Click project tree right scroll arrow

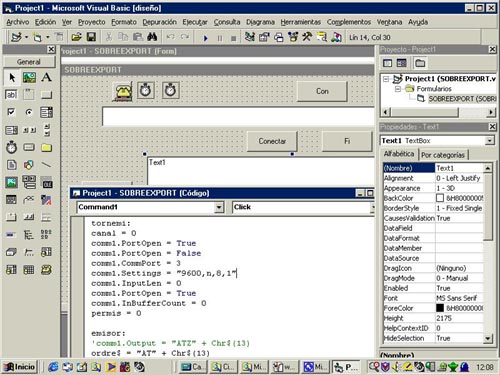coord(491,112)
